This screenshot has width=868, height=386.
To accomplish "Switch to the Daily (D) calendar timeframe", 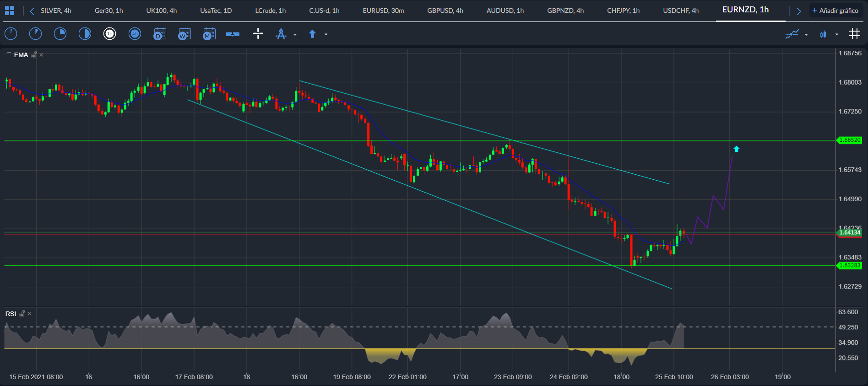I will pyautogui.click(x=159, y=34).
